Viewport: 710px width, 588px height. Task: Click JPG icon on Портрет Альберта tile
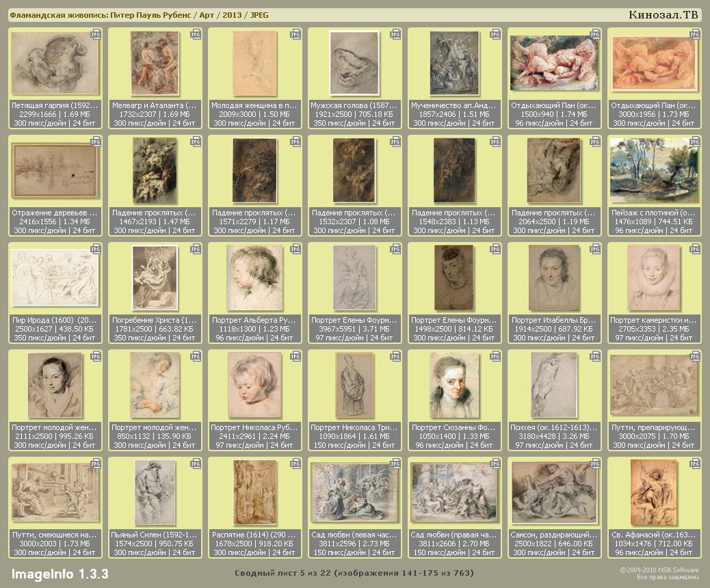coord(296,248)
